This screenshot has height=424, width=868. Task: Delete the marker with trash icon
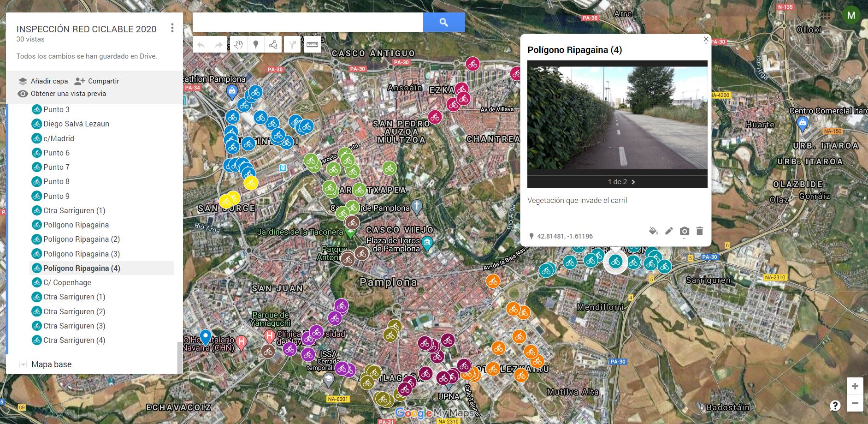700,231
